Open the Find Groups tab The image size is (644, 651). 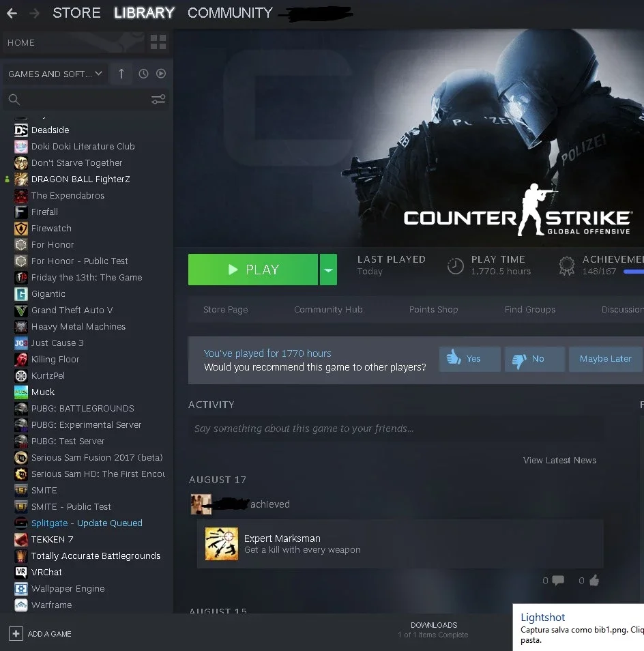click(530, 310)
